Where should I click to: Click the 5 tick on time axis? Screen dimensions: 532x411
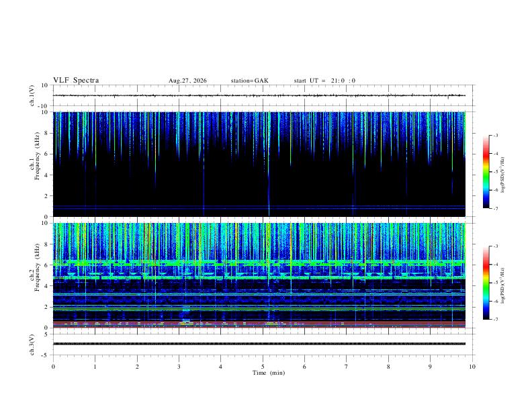point(263,367)
